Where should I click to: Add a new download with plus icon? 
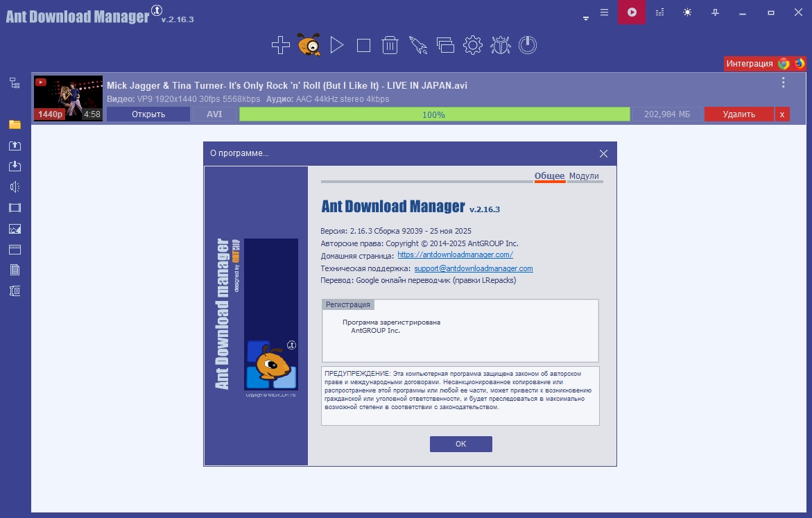281,45
